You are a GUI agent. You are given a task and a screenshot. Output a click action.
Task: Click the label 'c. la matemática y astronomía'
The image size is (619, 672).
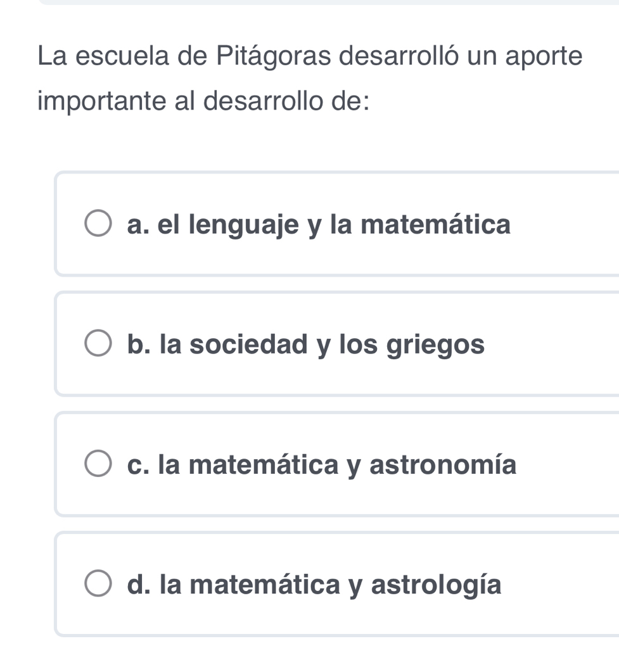[321, 466]
